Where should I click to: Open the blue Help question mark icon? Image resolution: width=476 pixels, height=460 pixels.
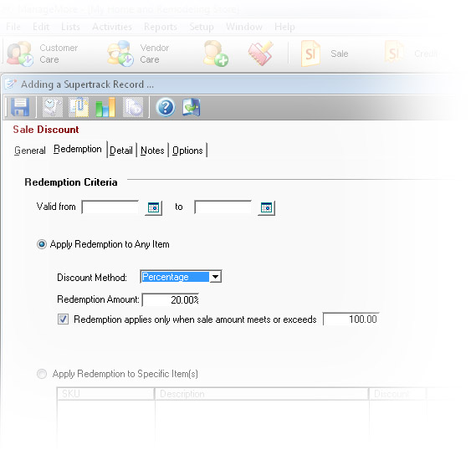click(x=166, y=107)
